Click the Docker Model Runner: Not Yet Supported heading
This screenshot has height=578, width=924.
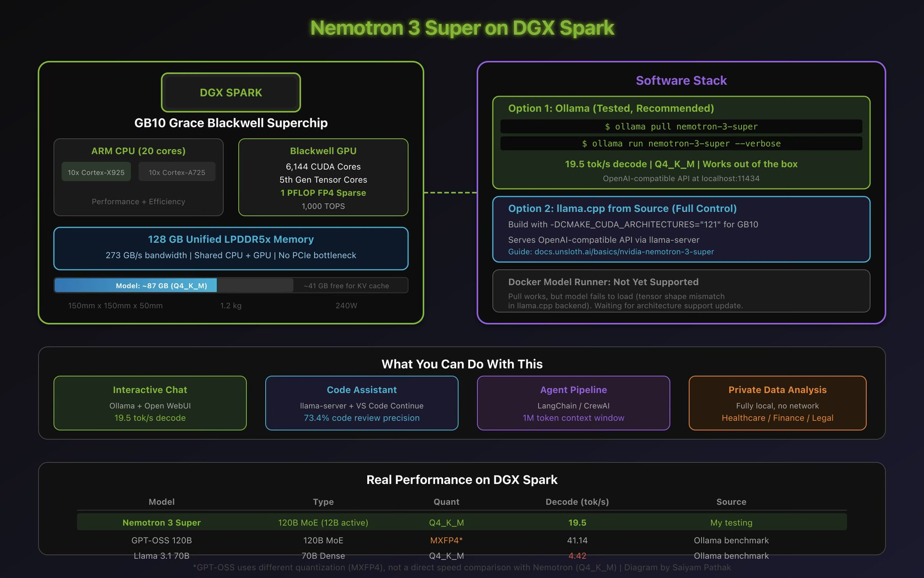click(603, 282)
